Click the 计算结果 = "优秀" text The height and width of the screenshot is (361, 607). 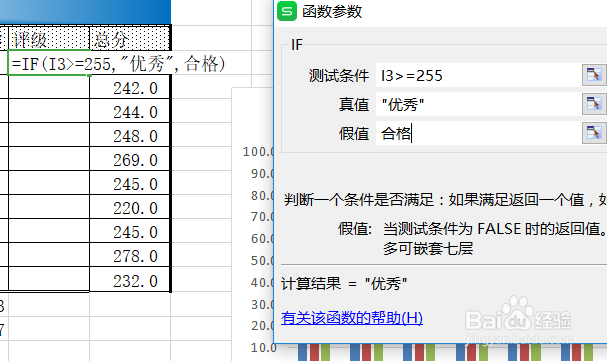(x=344, y=284)
